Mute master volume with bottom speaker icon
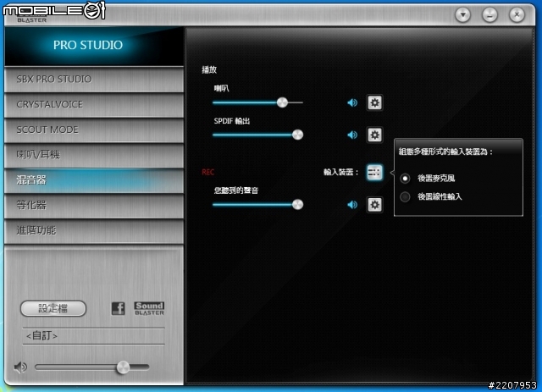This screenshot has width=542, height=392. (x=20, y=367)
